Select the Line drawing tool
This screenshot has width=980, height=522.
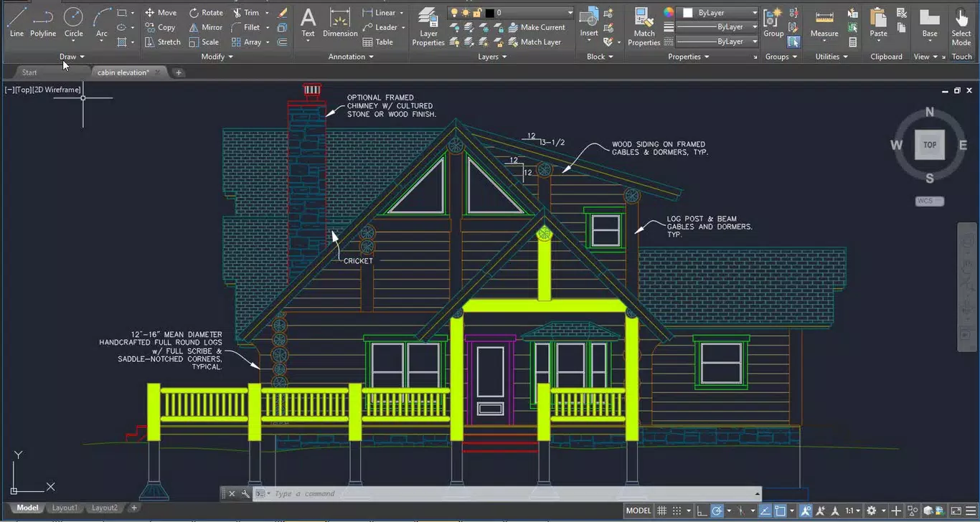pyautogui.click(x=17, y=22)
